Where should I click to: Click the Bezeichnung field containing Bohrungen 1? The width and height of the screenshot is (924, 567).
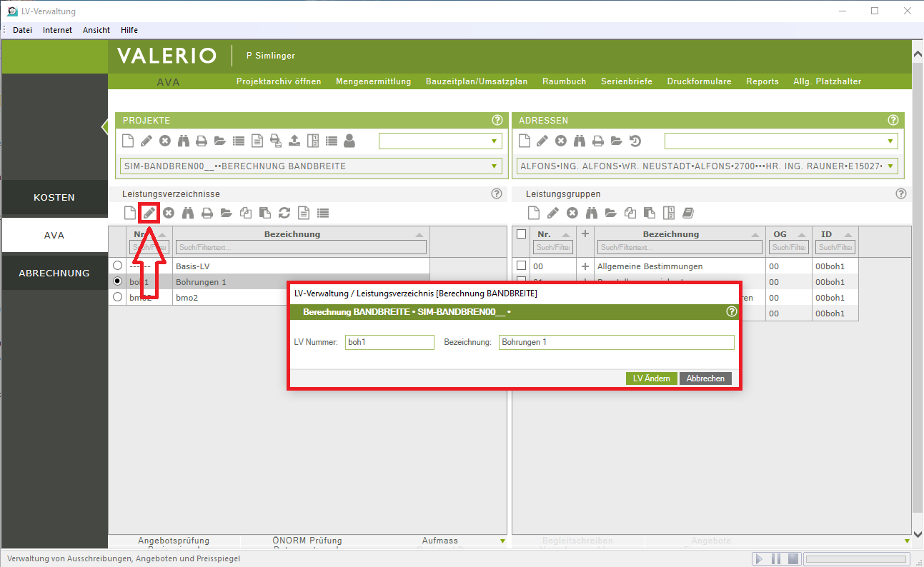616,343
